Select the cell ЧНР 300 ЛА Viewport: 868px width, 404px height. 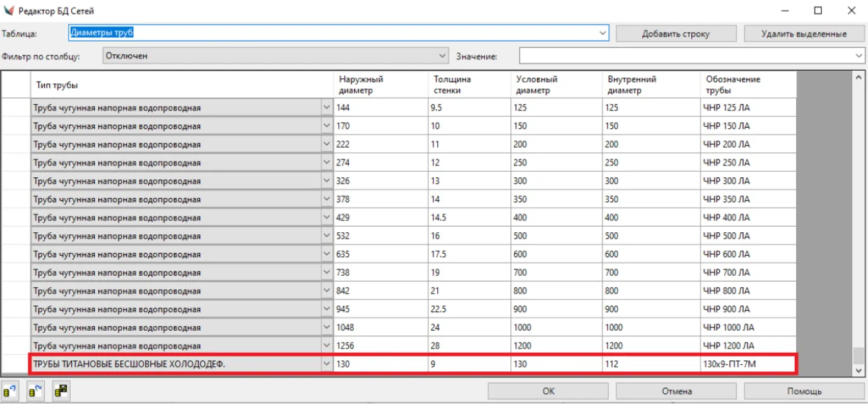pyautogui.click(x=749, y=181)
